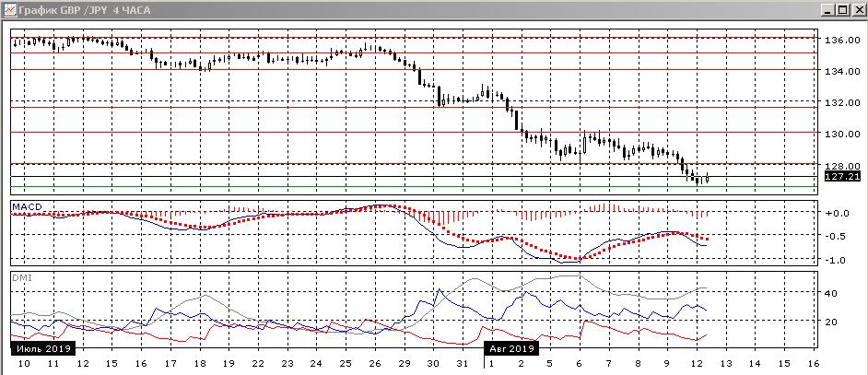This screenshot has width=868, height=375.
Task: Close the GBP/JPY chart window
Action: 856,10
